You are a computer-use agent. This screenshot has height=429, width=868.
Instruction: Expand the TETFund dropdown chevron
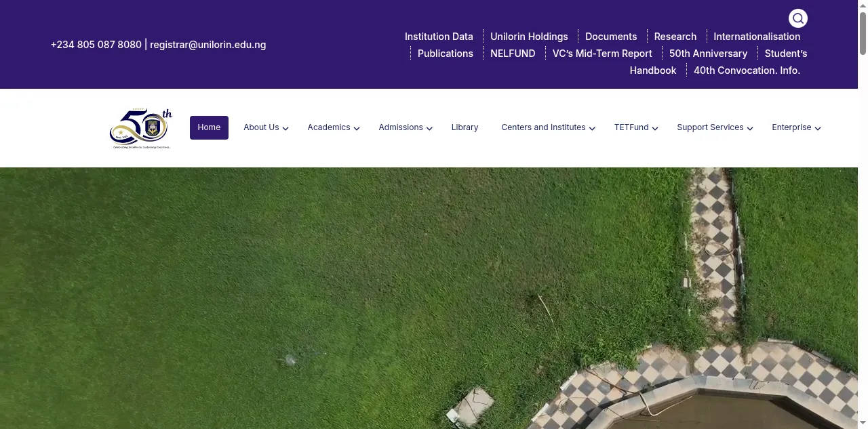pyautogui.click(x=655, y=128)
